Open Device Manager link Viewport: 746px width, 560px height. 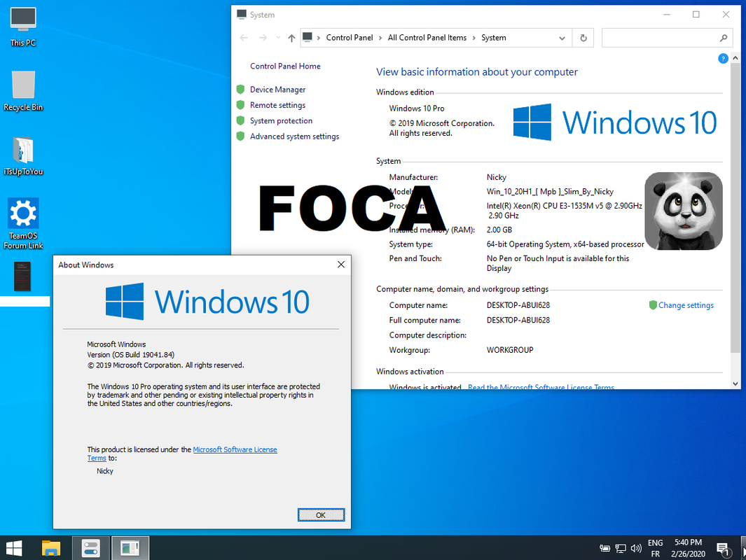click(277, 90)
